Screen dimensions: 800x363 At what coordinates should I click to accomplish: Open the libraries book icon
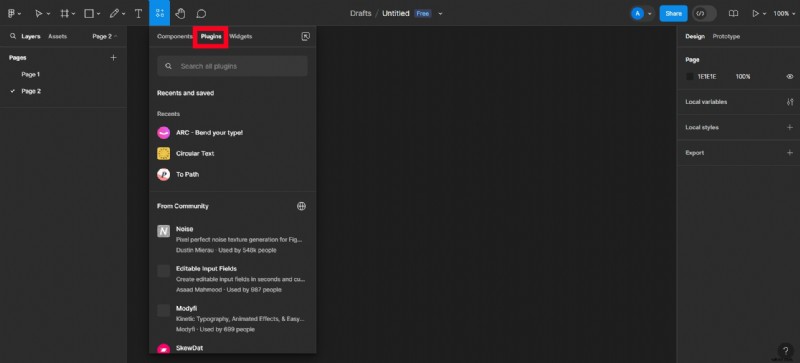(x=733, y=14)
